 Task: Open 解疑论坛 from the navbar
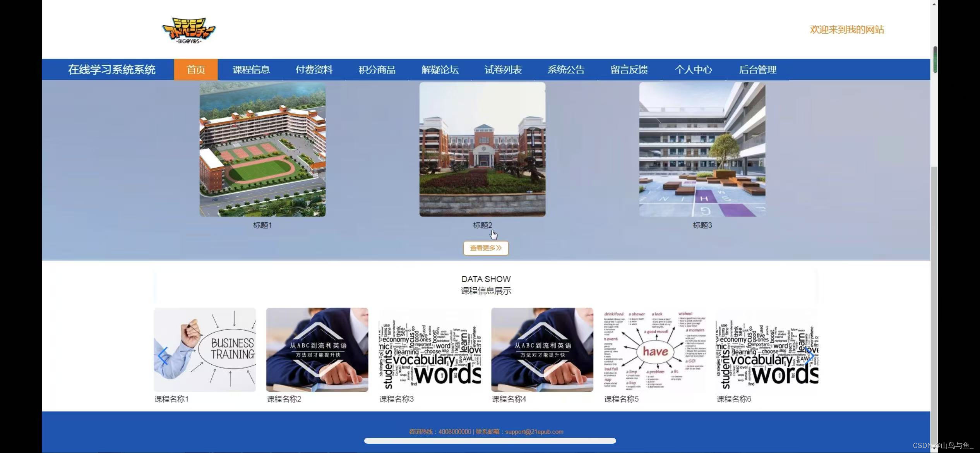point(440,70)
